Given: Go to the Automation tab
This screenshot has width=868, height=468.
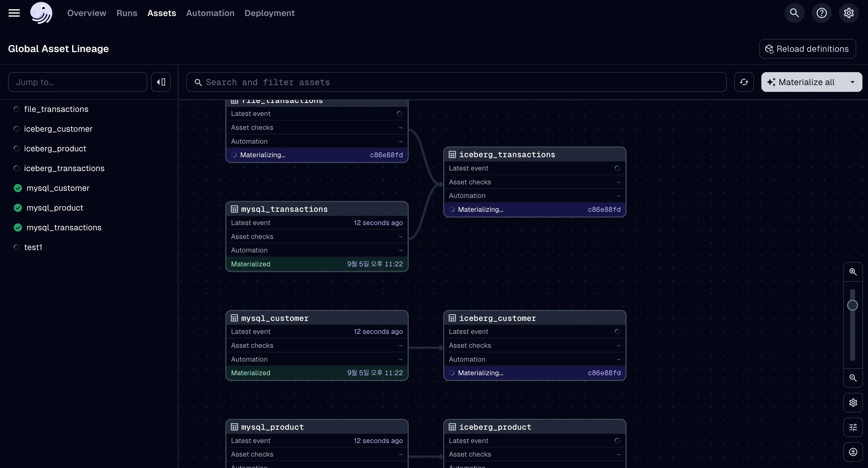Looking at the screenshot, I should coord(210,13).
